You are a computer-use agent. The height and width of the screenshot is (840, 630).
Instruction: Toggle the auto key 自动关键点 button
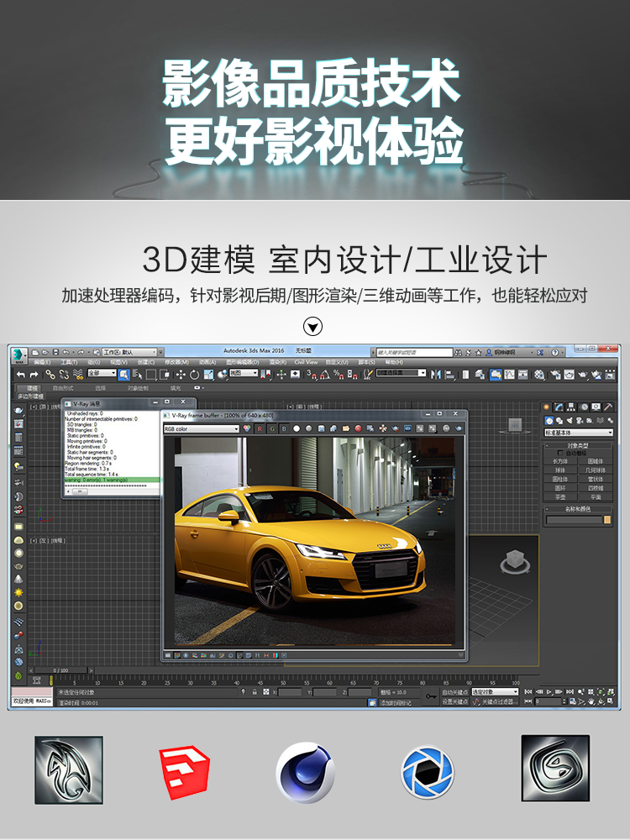click(455, 691)
